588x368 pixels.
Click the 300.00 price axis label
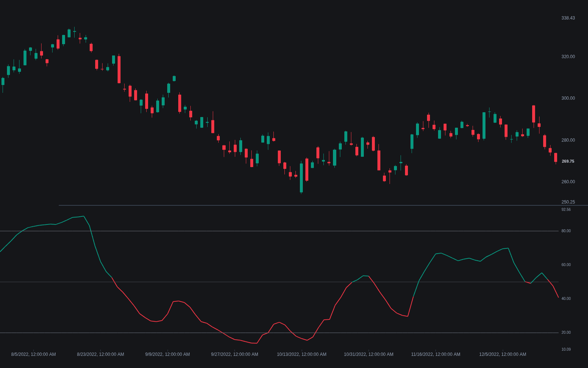[x=568, y=98]
